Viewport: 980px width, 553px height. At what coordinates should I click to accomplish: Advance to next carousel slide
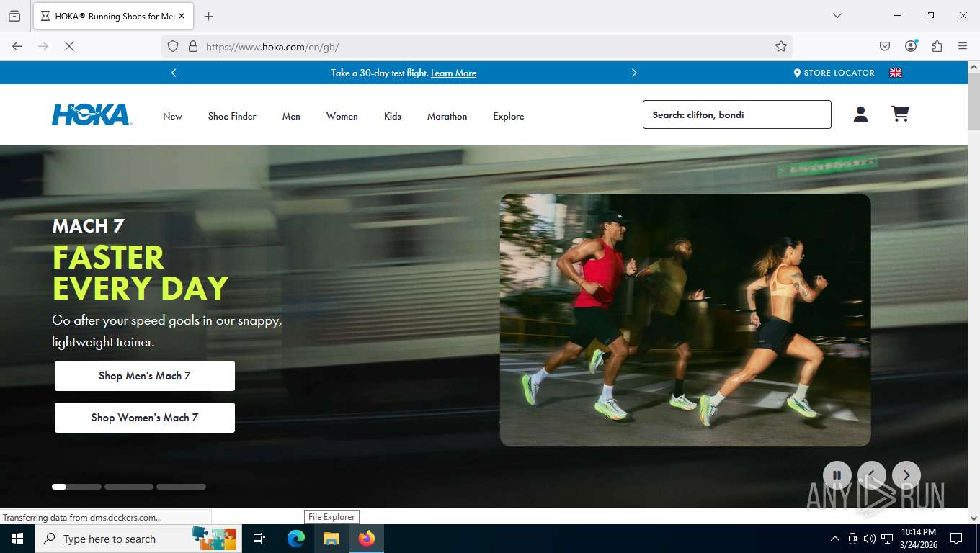click(x=906, y=475)
